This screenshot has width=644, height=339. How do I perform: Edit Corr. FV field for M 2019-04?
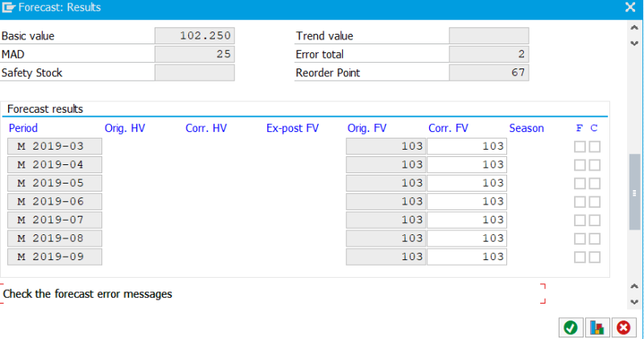(x=467, y=165)
